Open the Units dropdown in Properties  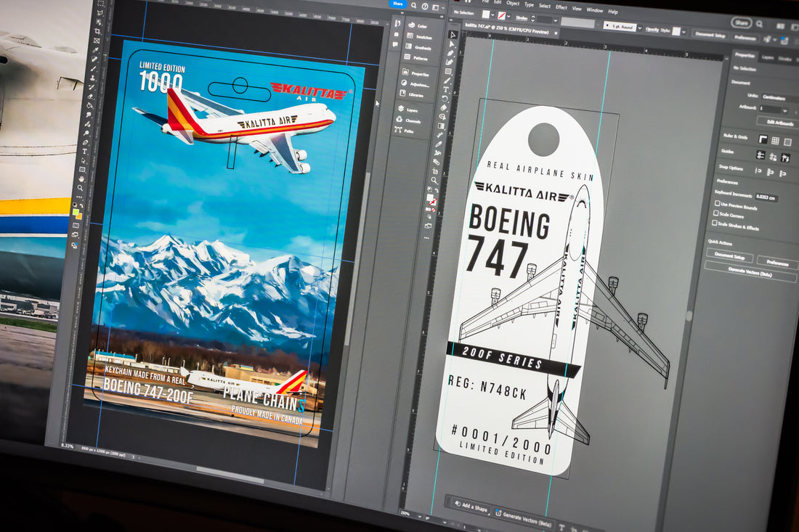779,98
